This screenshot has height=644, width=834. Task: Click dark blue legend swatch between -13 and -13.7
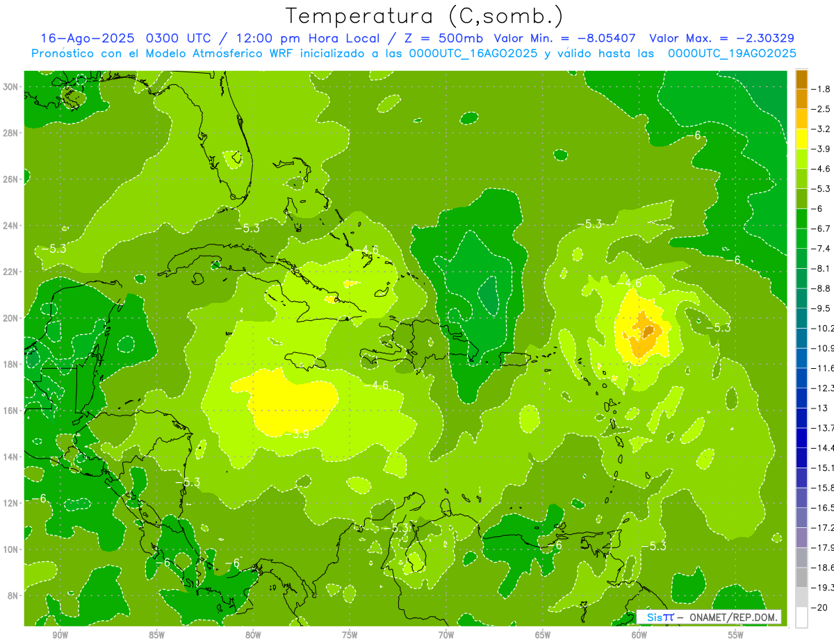tap(801, 418)
